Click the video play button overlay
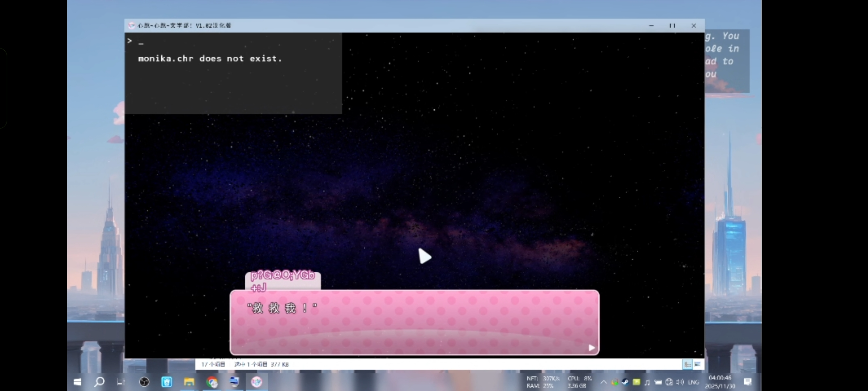 [425, 256]
